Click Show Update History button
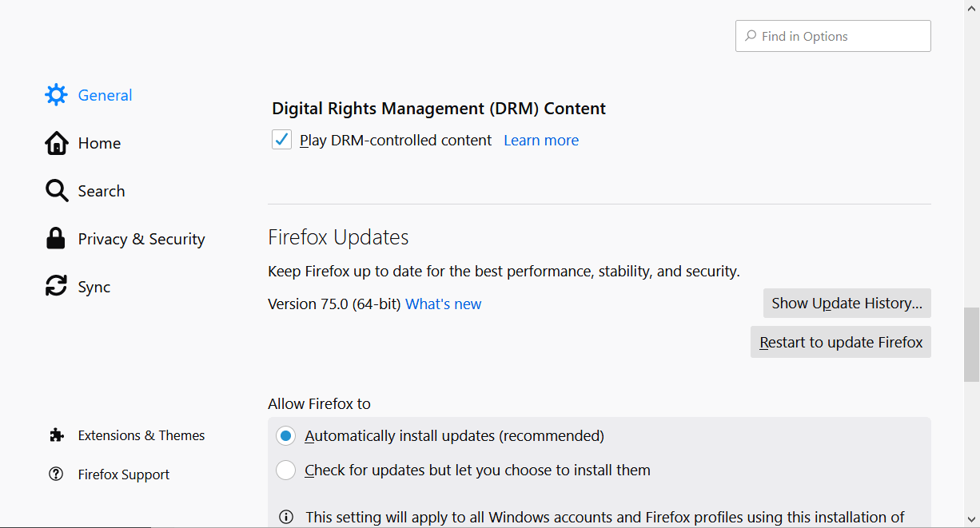This screenshot has width=980, height=528. click(847, 304)
